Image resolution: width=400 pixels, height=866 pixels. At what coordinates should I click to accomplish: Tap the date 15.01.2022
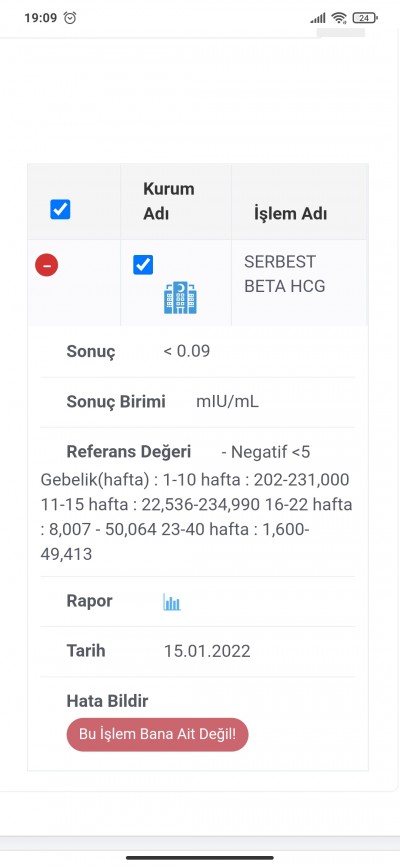pos(207,651)
